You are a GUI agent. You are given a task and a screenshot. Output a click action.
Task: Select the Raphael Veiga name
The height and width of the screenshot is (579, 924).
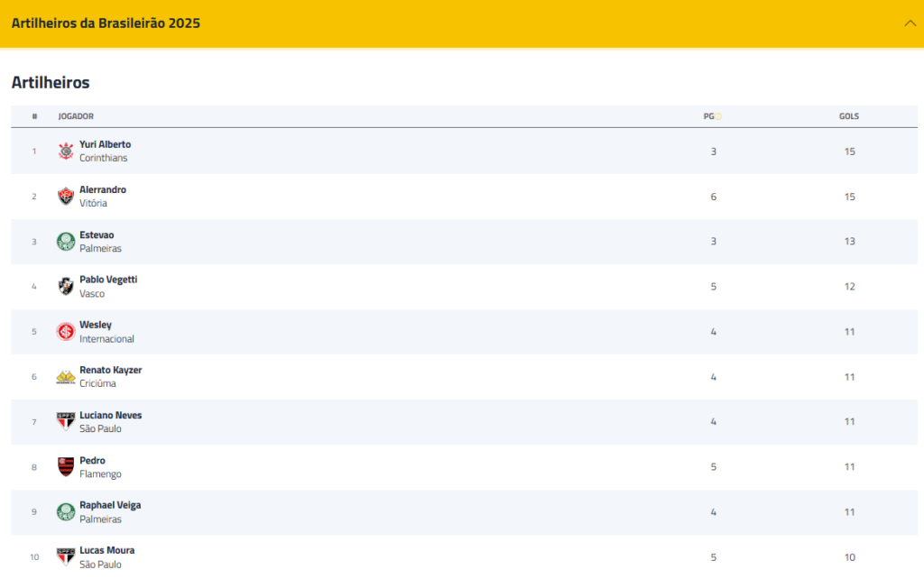tap(110, 505)
